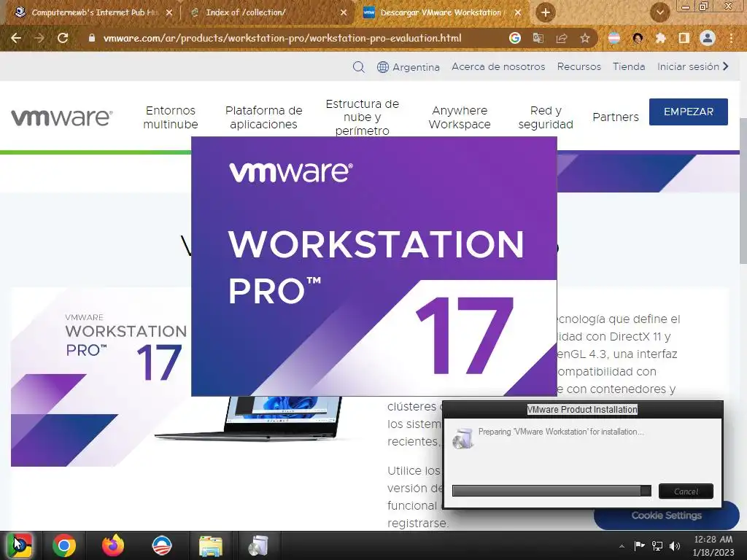
Task: Open the Recursos link
Action: tap(578, 66)
